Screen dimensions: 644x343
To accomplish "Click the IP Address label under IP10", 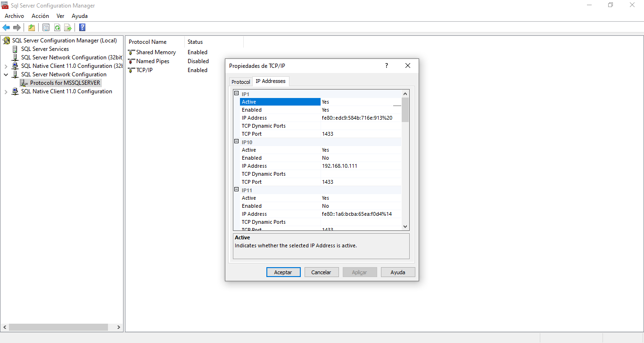I will [x=254, y=166].
